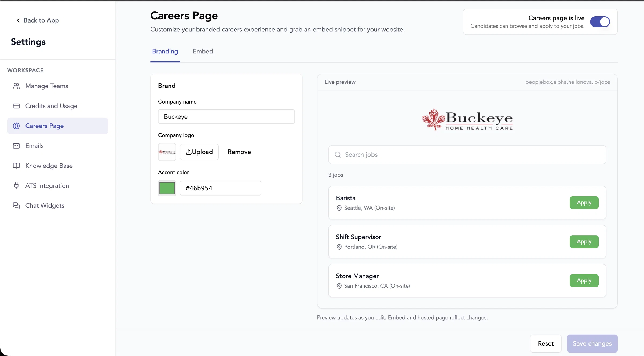This screenshot has width=644, height=356.
Task: Click the Careers Page globe icon
Action: point(16,126)
